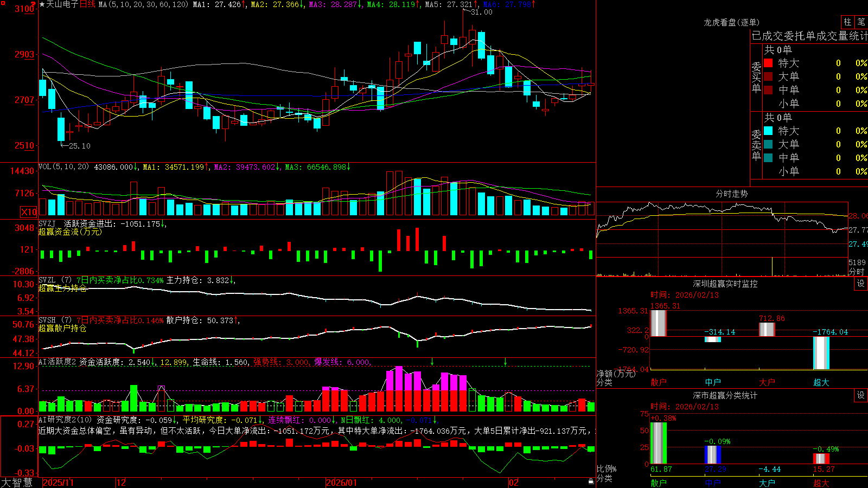The width and height of the screenshot is (868, 488).
Task: Click the 12 month marker on the time axis
Action: 122,483
